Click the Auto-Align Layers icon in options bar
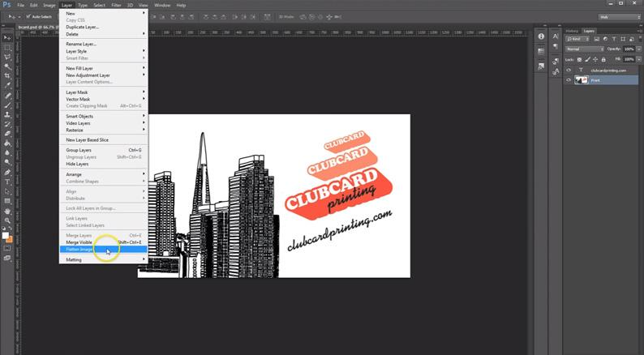Image resolution: width=644 pixels, height=355 pixels. coord(267,17)
